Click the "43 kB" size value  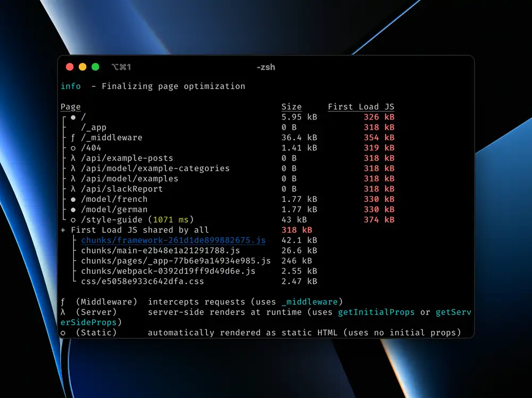click(294, 219)
